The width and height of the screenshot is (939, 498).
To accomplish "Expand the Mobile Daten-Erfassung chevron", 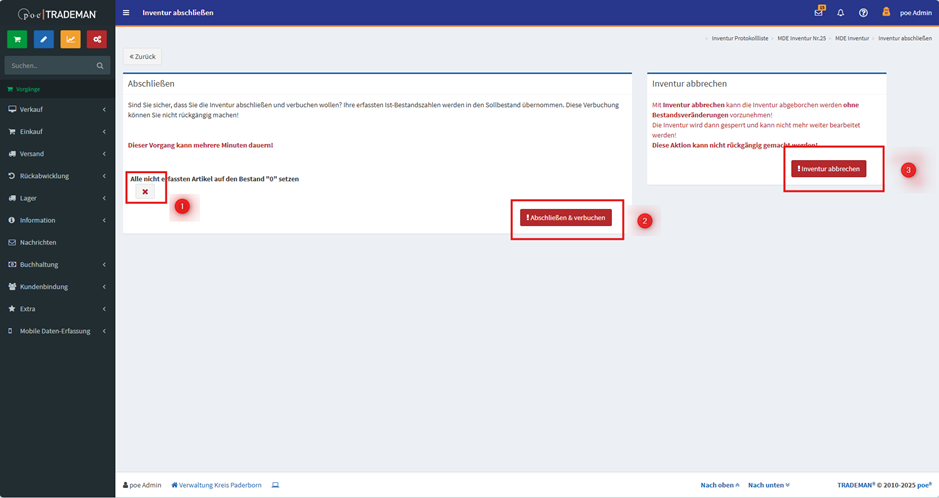I will (x=104, y=331).
